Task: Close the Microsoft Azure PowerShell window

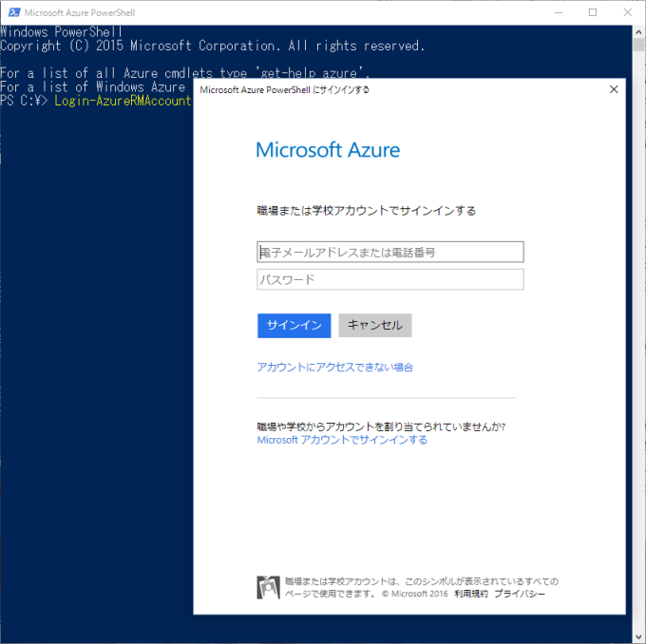Action: tap(627, 12)
